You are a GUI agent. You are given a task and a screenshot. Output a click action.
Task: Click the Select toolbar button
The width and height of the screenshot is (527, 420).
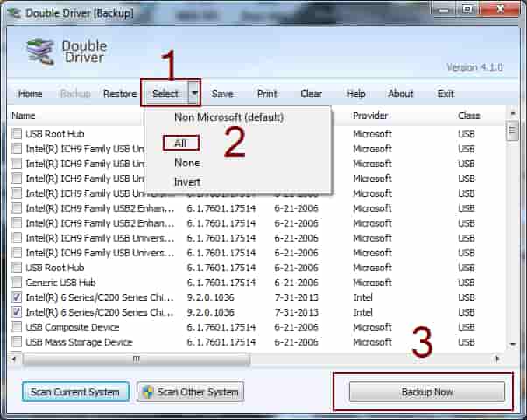pyautogui.click(x=165, y=94)
